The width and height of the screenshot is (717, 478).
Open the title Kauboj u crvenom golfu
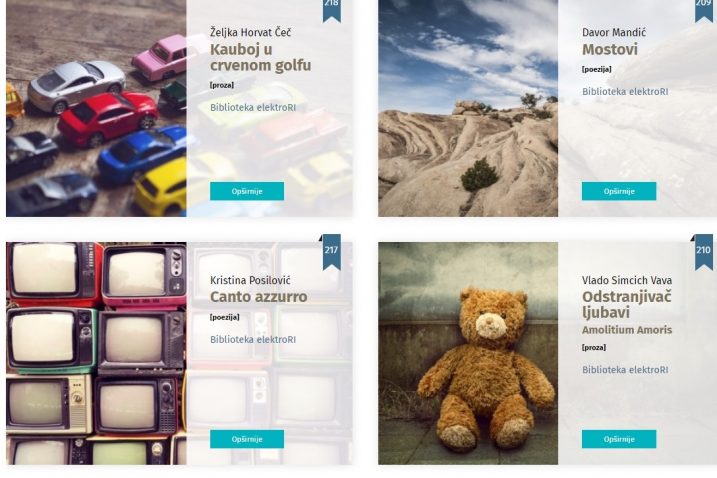tap(260, 57)
